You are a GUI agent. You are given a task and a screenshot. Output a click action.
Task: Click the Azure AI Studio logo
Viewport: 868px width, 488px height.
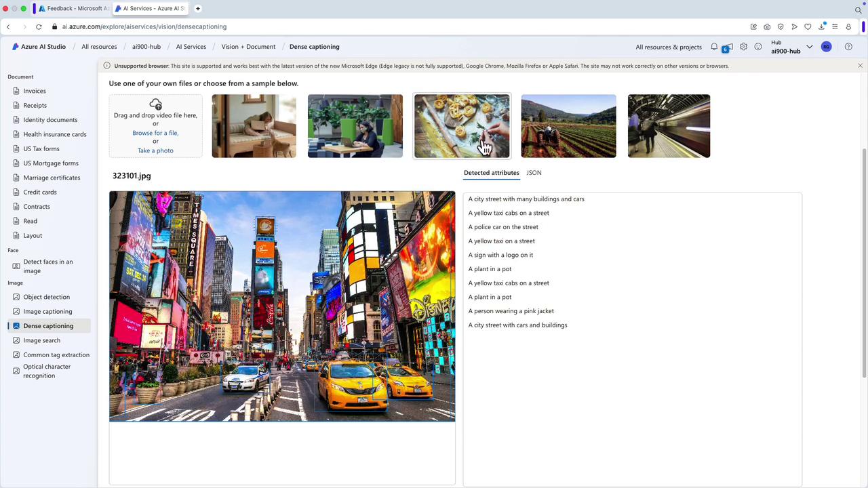39,47
